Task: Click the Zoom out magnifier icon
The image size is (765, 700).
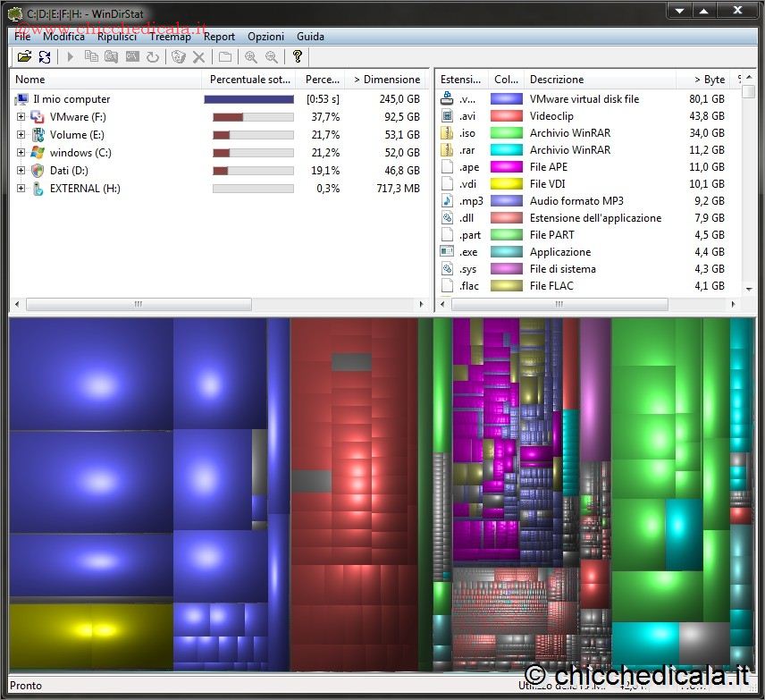Action: pyautogui.click(x=270, y=57)
